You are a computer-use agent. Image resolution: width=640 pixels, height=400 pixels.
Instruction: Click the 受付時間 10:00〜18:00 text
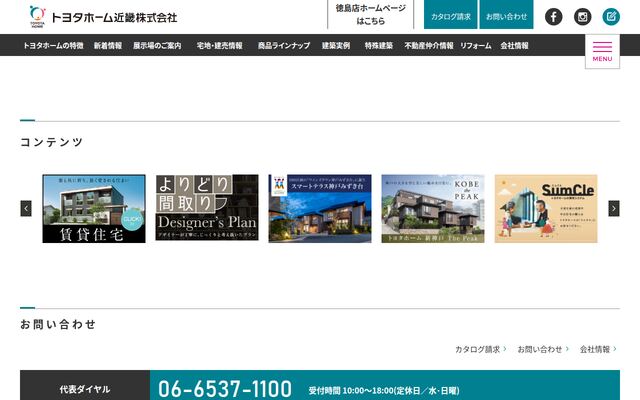pos(384,391)
